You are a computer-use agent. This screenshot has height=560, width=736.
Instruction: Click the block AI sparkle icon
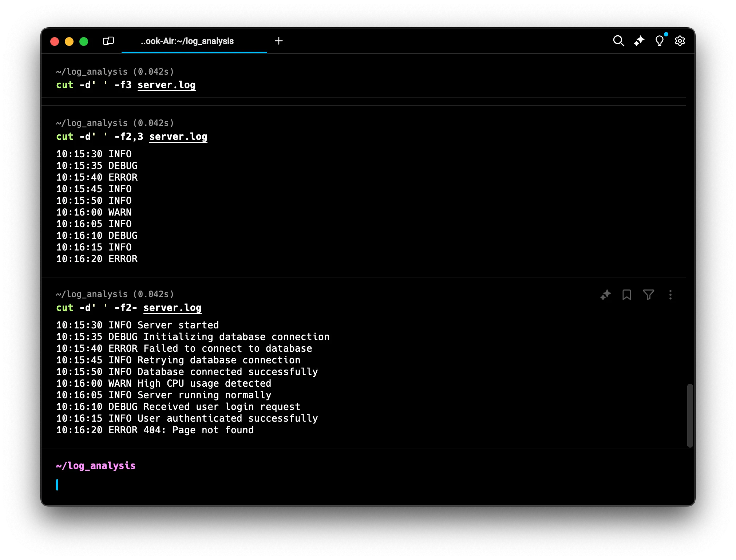[606, 295]
